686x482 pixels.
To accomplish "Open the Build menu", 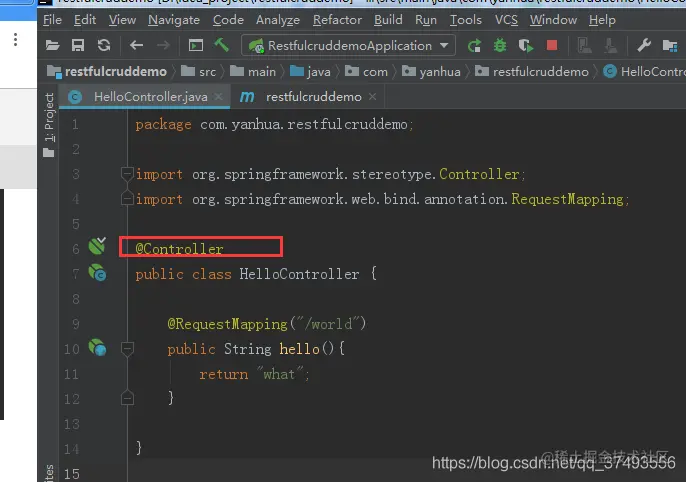I will click(x=388, y=20).
